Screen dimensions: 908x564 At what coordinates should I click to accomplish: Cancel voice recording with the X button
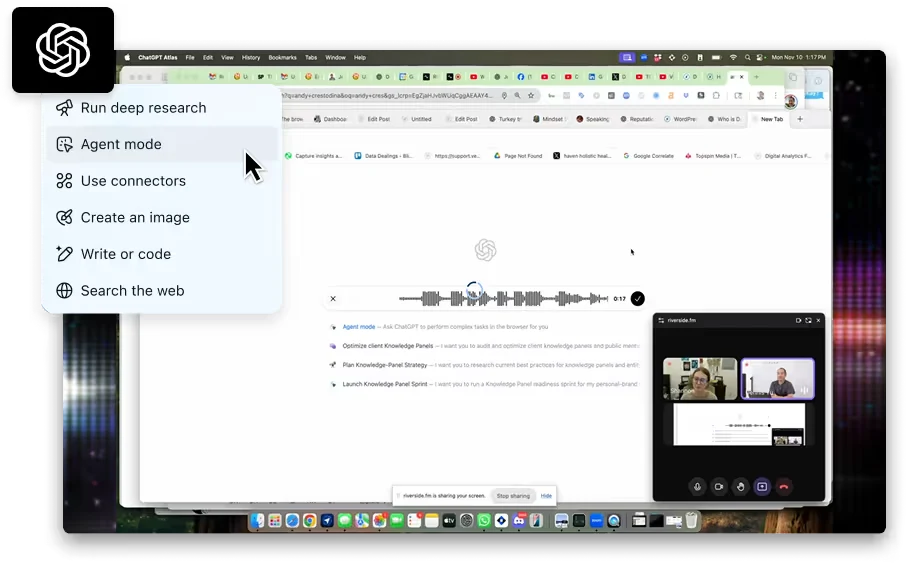click(x=333, y=299)
